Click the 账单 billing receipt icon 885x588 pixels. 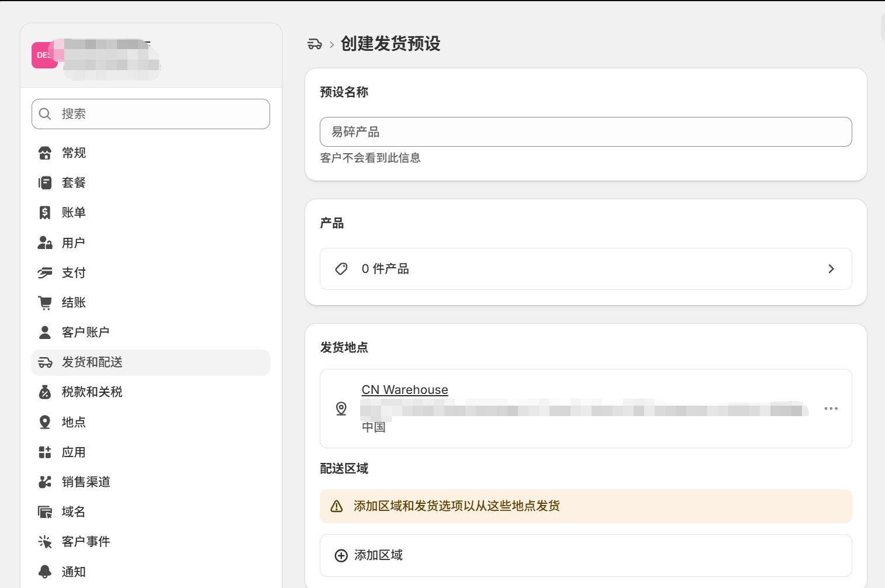45,213
